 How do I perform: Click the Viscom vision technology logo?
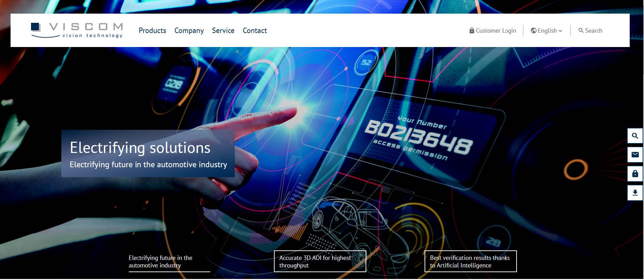point(77,30)
